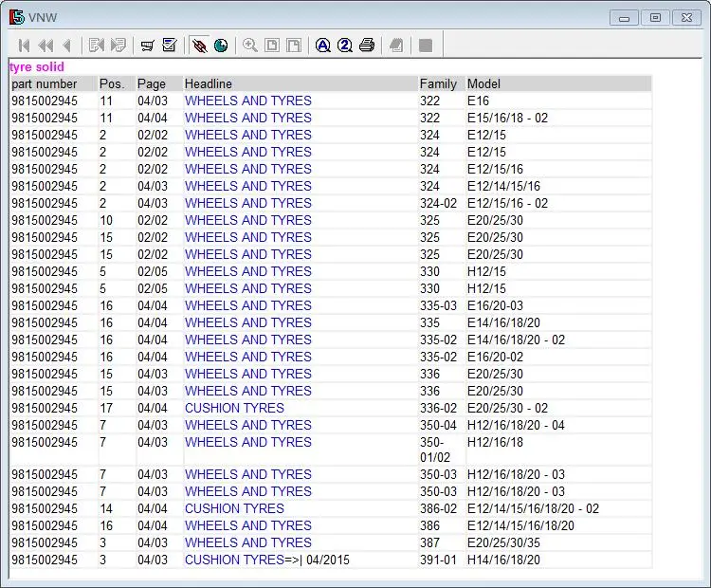Open CUSHION TYRES link for family 386-02
The height and width of the screenshot is (588, 711).
point(234,508)
